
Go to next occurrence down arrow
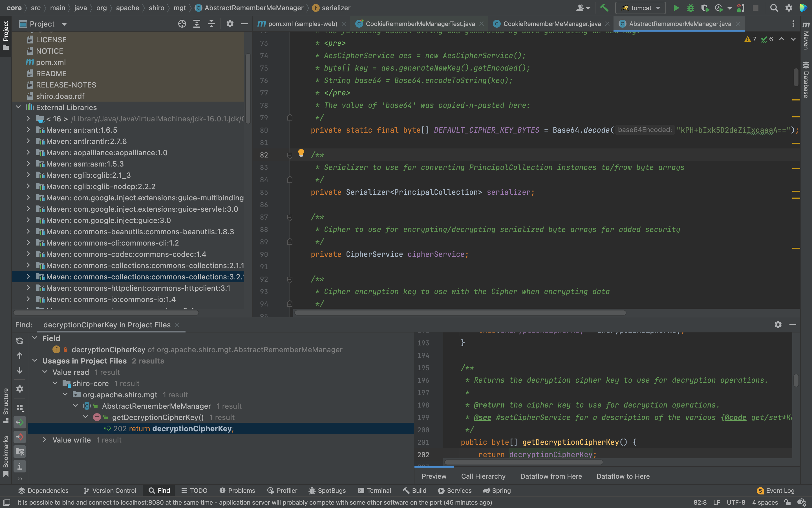click(x=20, y=370)
